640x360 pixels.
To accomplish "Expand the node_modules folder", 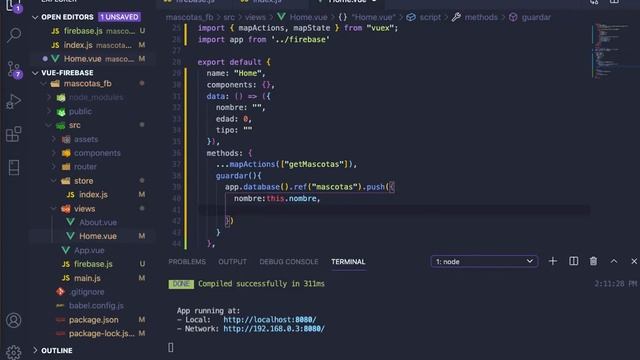I will point(96,98).
